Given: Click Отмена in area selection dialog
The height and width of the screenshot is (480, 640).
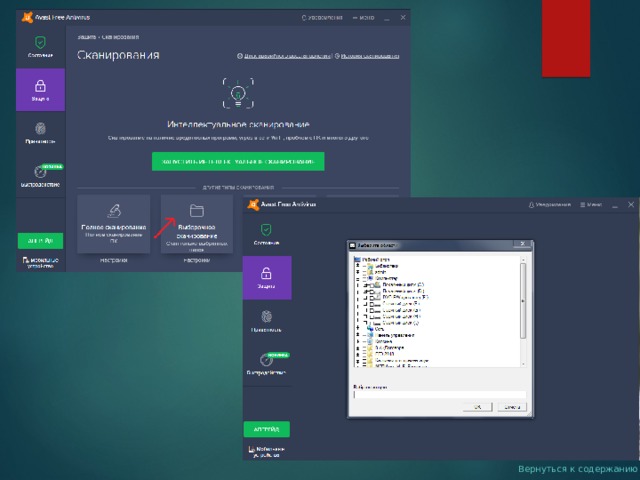Looking at the screenshot, I should (512, 407).
